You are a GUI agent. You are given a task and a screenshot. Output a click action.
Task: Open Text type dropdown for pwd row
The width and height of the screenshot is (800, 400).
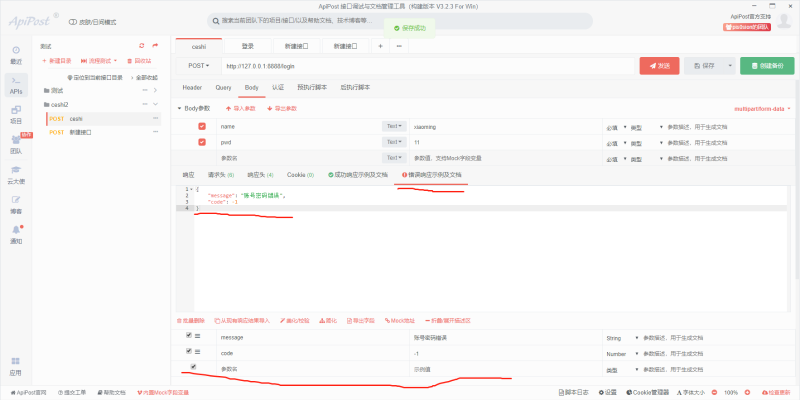[394, 142]
